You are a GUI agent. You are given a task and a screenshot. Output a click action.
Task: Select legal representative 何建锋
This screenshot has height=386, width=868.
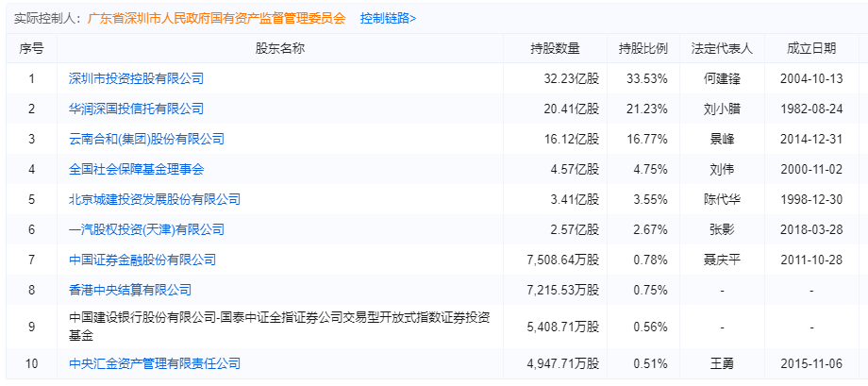tap(722, 78)
